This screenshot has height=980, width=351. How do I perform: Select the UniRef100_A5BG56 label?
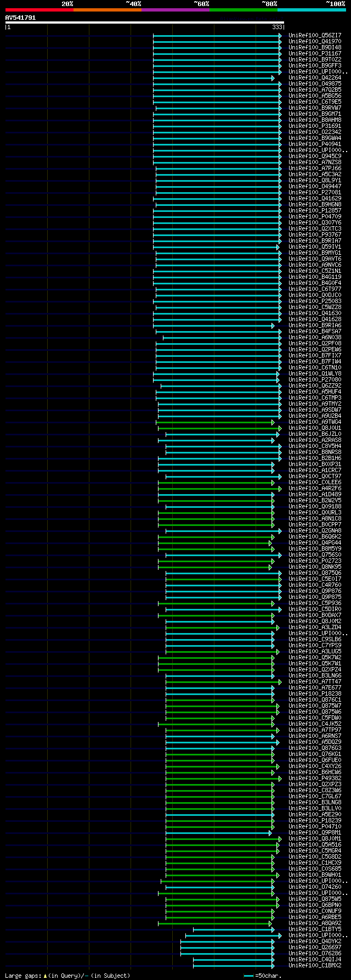[x=315, y=96]
